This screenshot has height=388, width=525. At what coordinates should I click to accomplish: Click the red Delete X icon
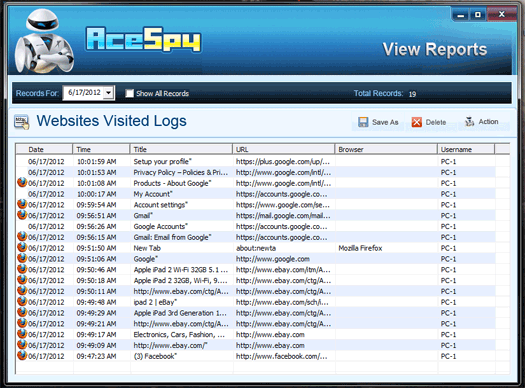pos(417,122)
